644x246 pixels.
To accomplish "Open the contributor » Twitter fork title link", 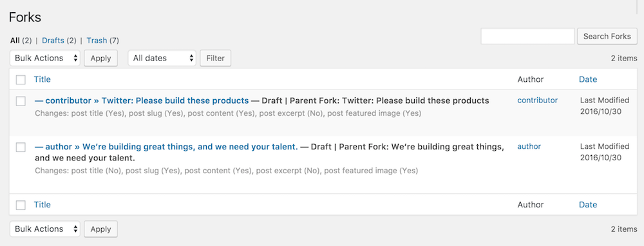I will click(142, 100).
